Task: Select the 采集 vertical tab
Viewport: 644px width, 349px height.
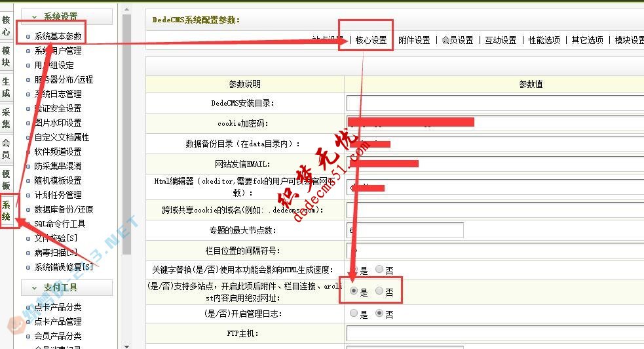Action: (6, 118)
